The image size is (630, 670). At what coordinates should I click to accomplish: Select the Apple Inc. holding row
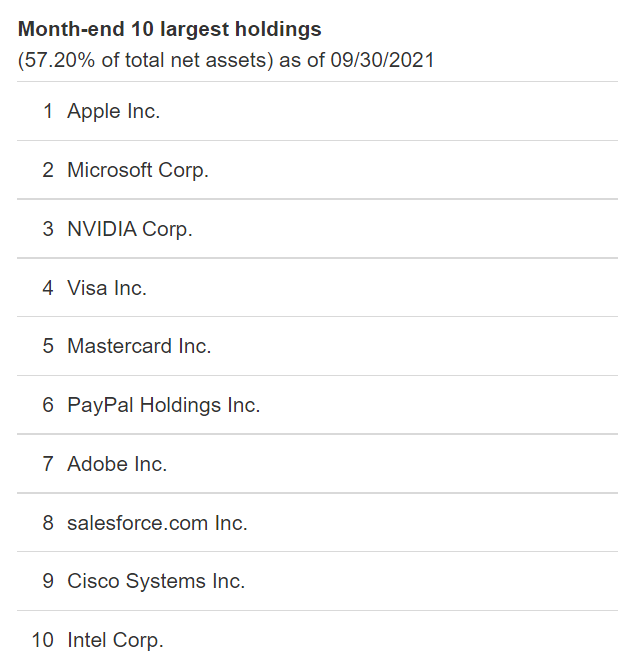click(317, 111)
